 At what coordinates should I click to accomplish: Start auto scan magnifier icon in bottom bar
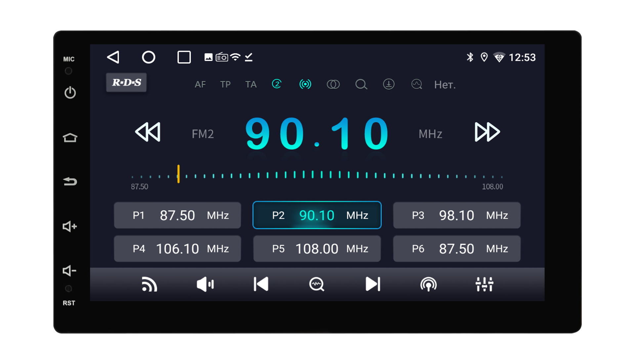tap(317, 284)
